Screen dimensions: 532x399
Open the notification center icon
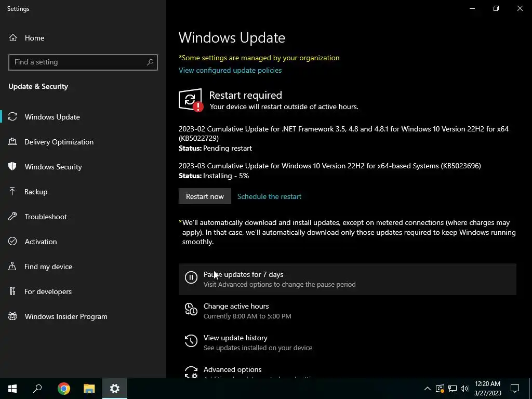click(515, 389)
